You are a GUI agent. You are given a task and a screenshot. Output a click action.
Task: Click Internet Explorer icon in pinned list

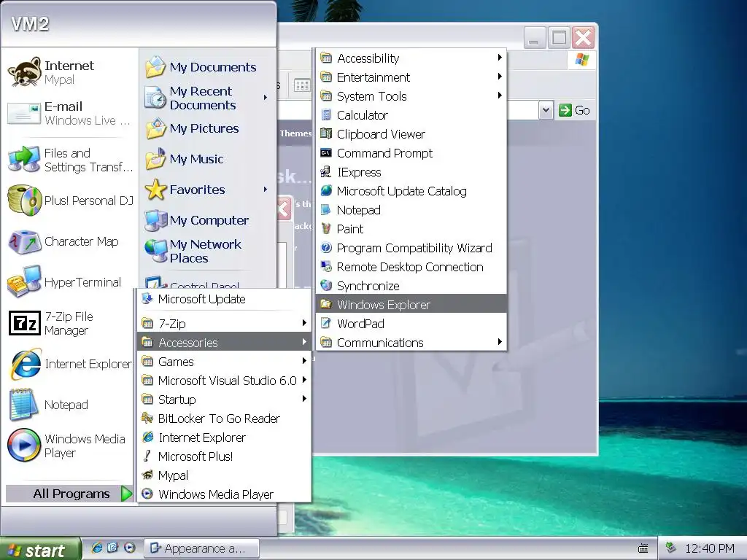24,364
